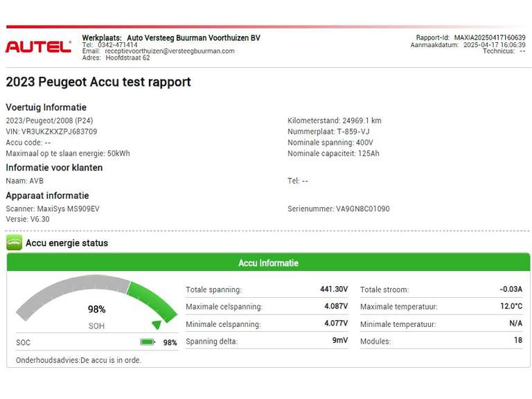This screenshot has height=399, width=532.
Task: Click the green car icon beside Accu energie status
Action: tap(14, 242)
